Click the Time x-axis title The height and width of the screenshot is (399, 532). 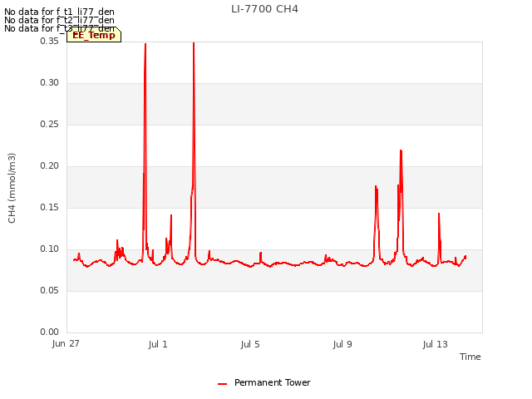coord(470,357)
